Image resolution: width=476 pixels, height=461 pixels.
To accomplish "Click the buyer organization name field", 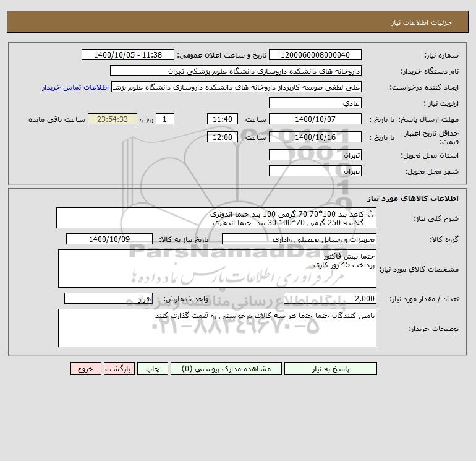I will pyautogui.click(x=236, y=71).
